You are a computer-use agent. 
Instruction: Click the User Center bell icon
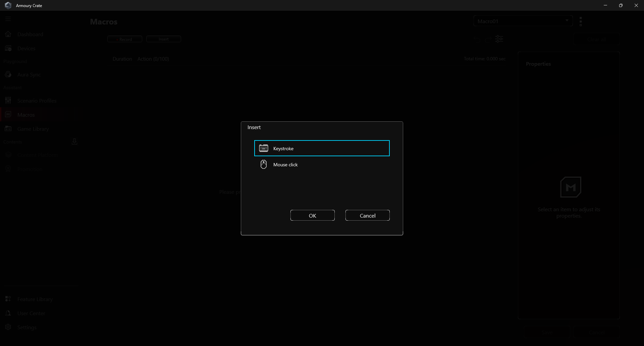8,313
